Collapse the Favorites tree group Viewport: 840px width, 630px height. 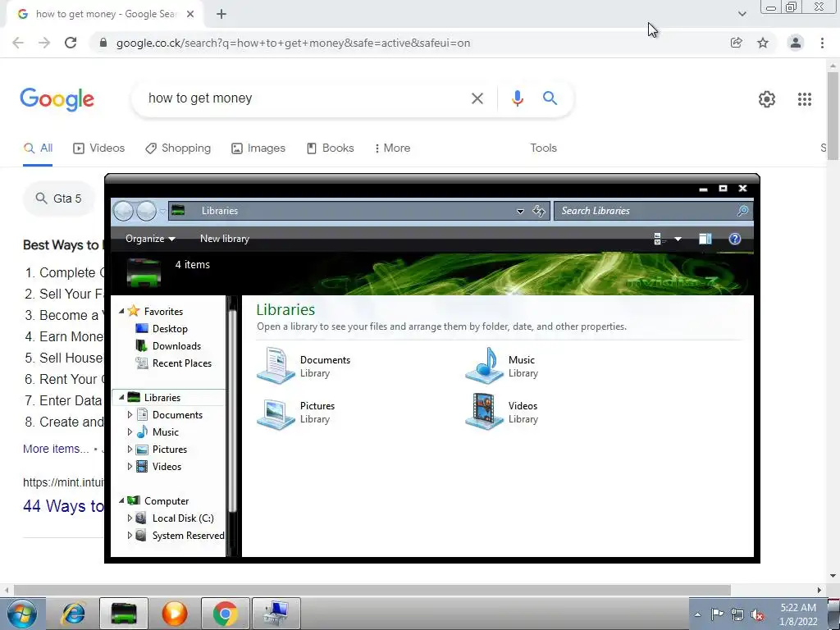coord(121,311)
